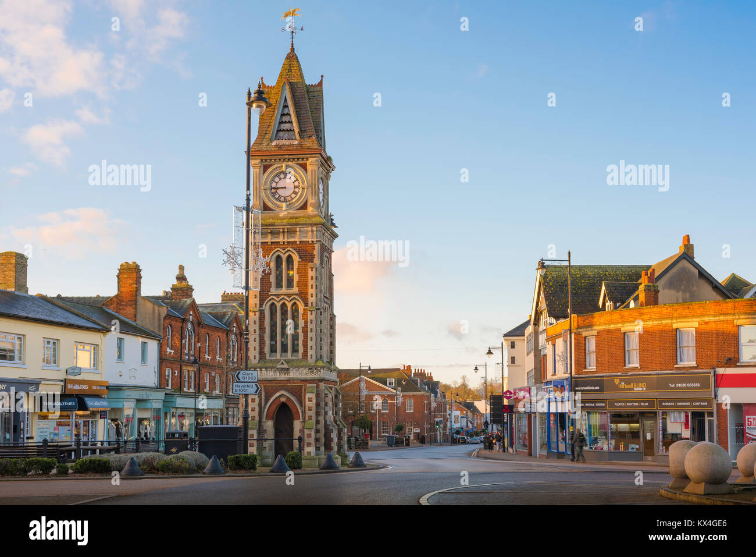Click the "Haverhill B1061" road sign
The image size is (756, 557).
click(x=247, y=388)
